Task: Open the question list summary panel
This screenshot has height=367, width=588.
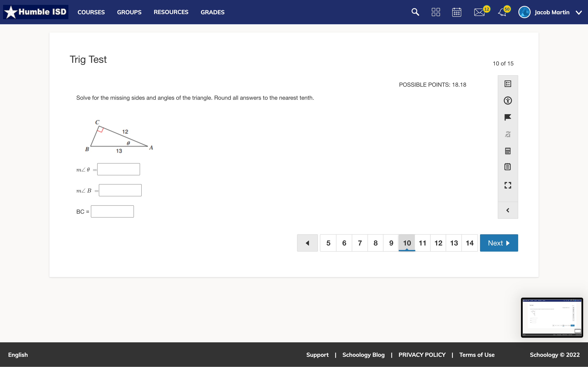Action: [508, 84]
